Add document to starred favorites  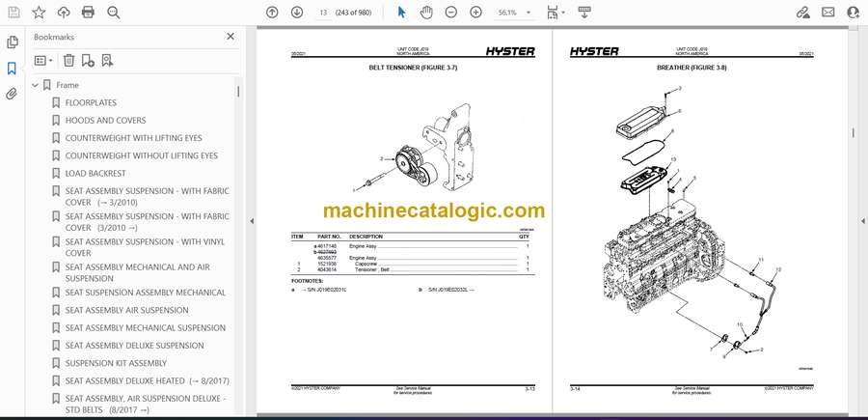39,13
